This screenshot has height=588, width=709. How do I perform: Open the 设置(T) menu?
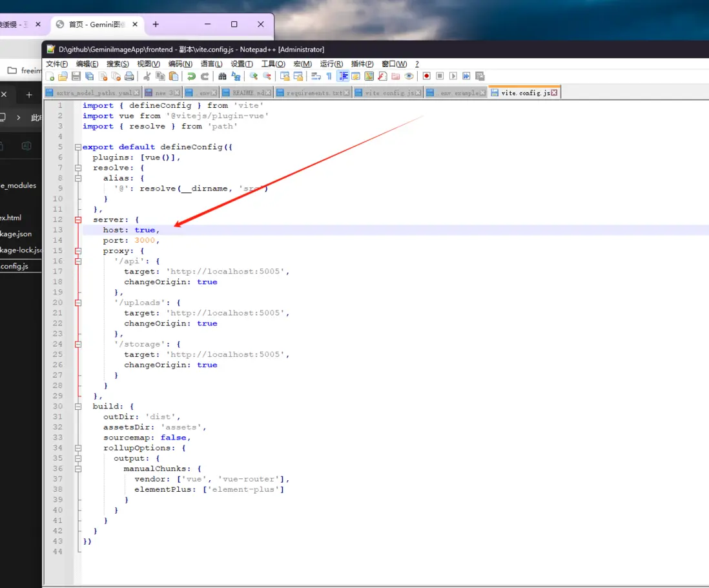(241, 64)
